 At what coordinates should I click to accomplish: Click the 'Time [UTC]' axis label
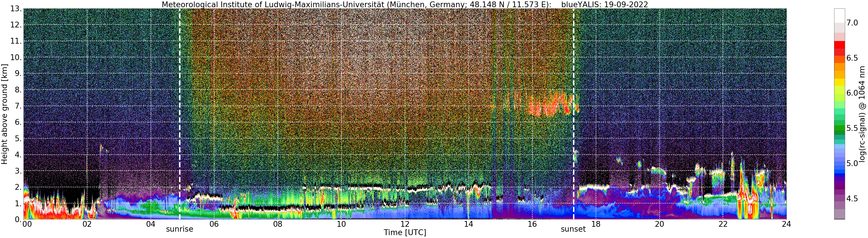coord(405,233)
